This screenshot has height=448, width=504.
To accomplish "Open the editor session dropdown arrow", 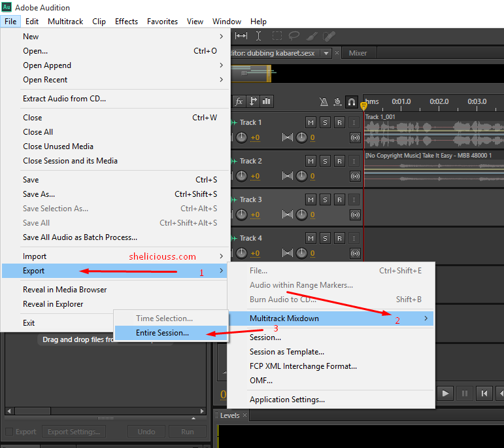I will click(326, 53).
